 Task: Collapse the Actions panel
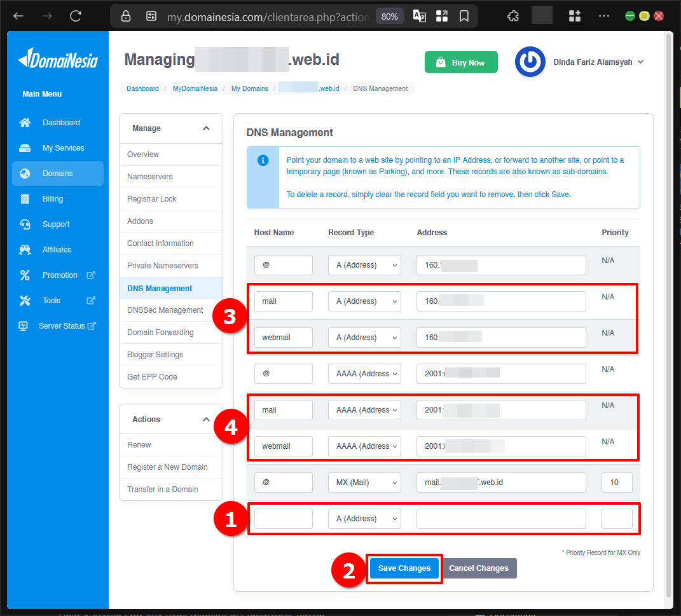(x=205, y=419)
